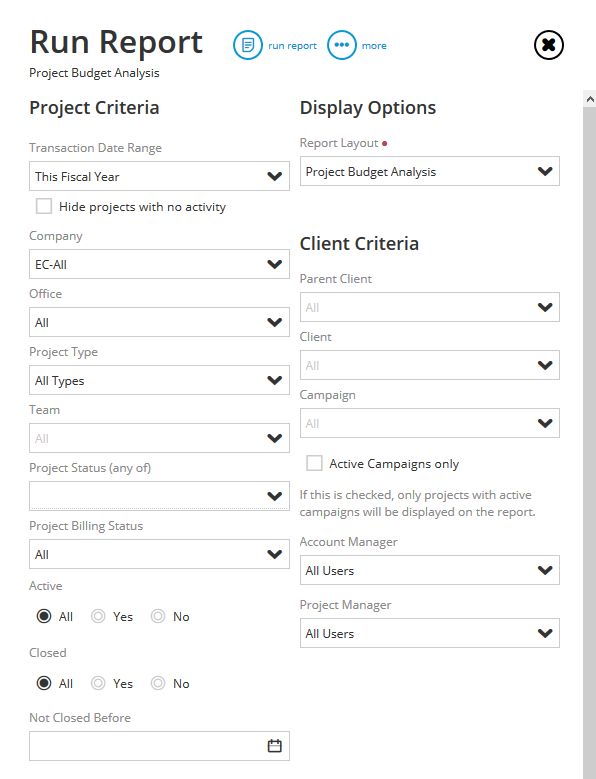This screenshot has height=779, width=596.
Task: Open the Project Type dropdown
Action: 159,380
